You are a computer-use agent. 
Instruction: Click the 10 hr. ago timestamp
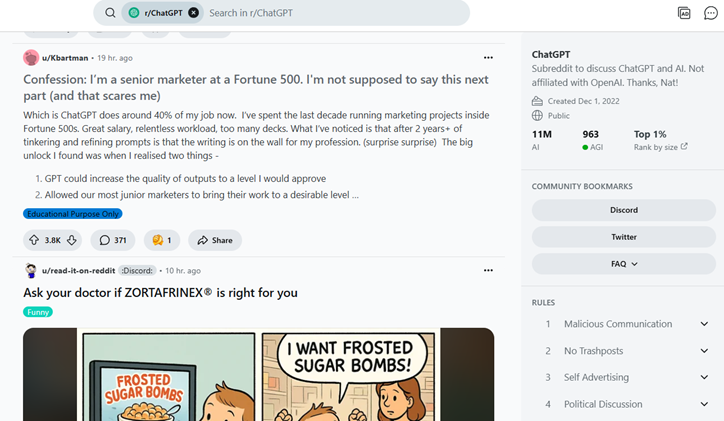(183, 271)
